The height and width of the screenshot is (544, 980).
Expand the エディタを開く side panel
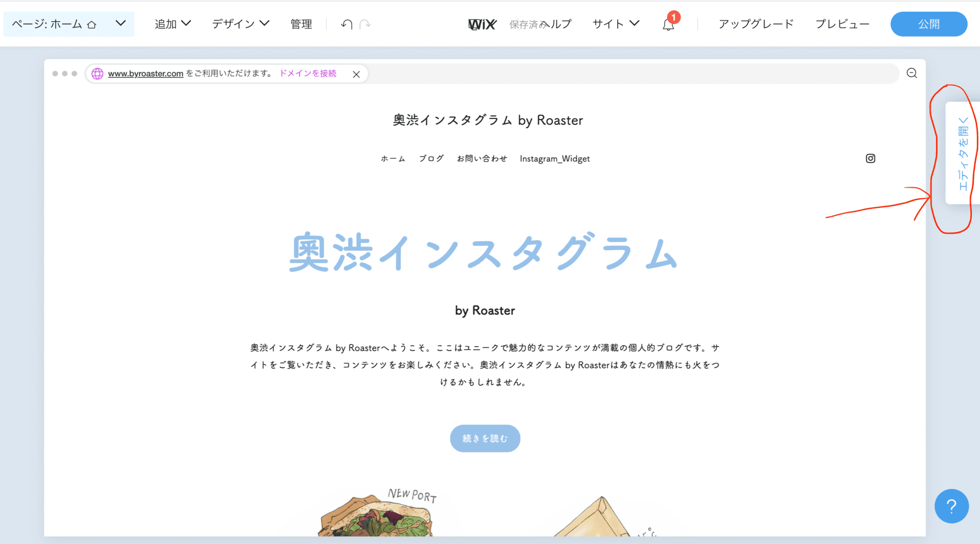[963, 153]
